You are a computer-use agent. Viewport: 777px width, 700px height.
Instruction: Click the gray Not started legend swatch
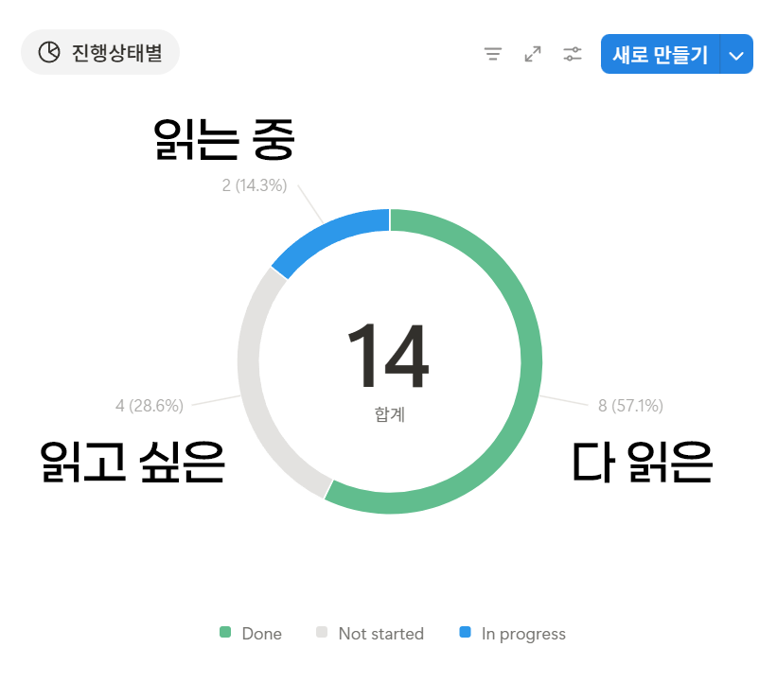(322, 632)
